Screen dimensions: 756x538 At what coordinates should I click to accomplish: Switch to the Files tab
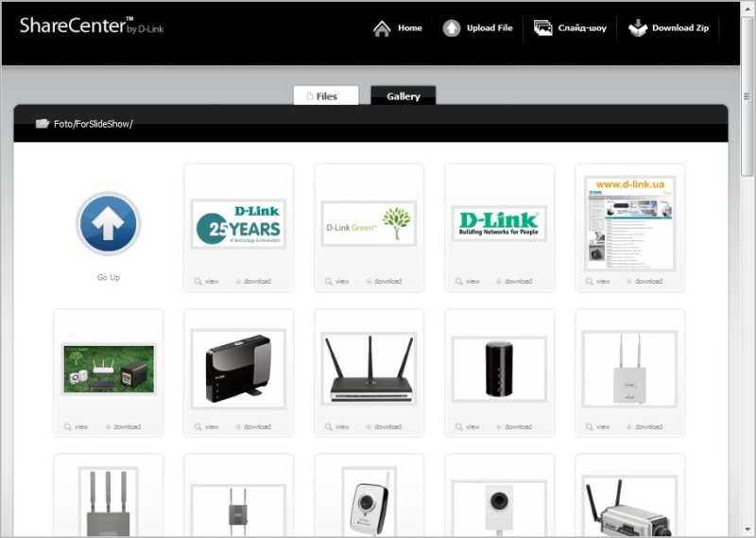pyautogui.click(x=326, y=95)
